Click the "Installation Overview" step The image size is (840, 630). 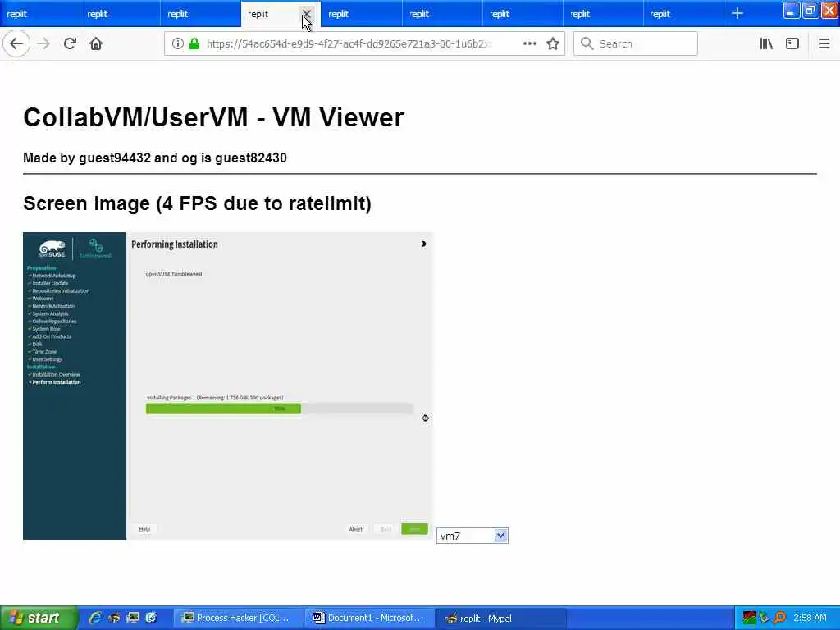tap(56, 374)
